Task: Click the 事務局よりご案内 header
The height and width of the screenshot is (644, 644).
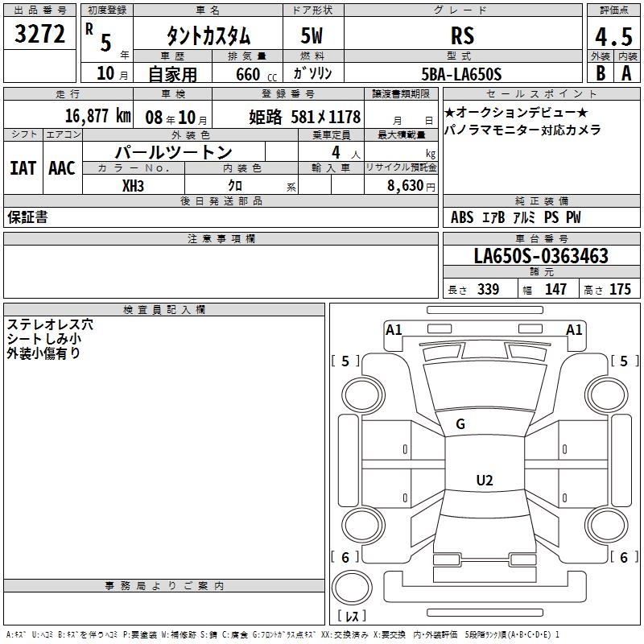Action: 164,586
